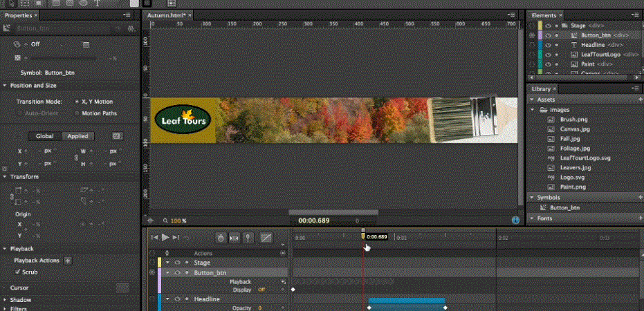Select the Text tool
Screen dimensions: 644x311
[97, 3]
